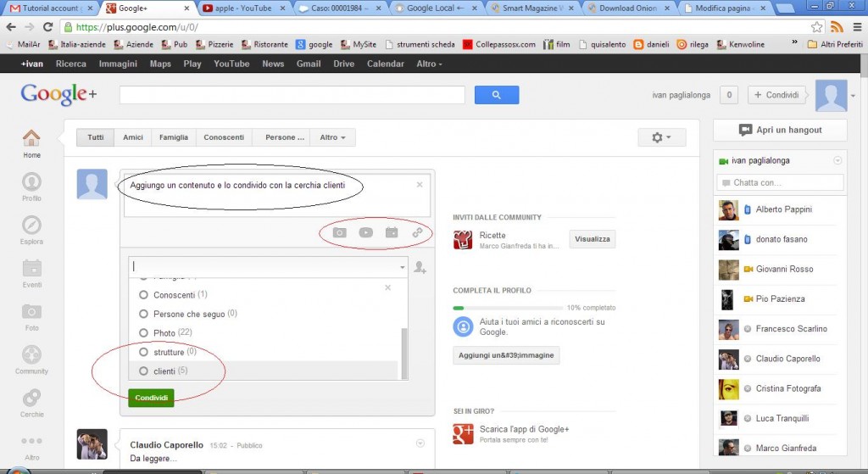Viewport: 868px width, 474px height.
Task: Click the RSS feed extension icon
Action: (x=837, y=26)
